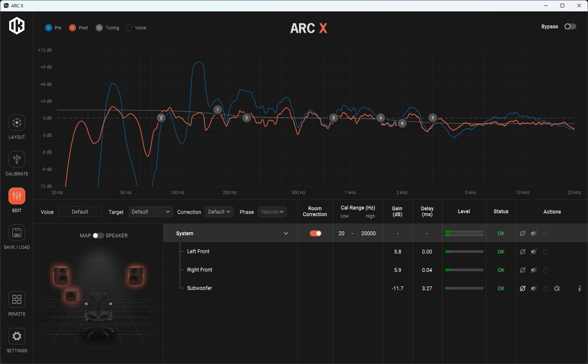
Task: Open the SAVE / LOAD section
Action: (x=17, y=237)
